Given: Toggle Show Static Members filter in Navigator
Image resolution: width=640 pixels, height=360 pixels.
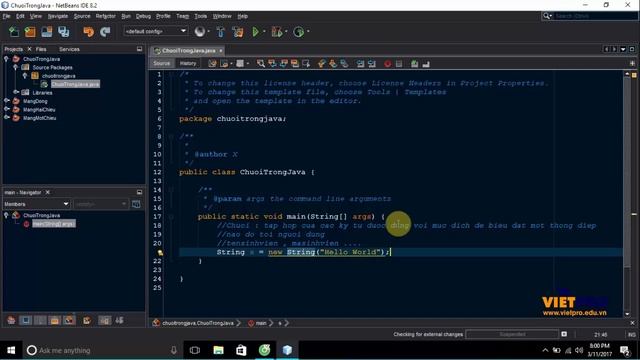Looking at the screenshot, I should 40,320.
